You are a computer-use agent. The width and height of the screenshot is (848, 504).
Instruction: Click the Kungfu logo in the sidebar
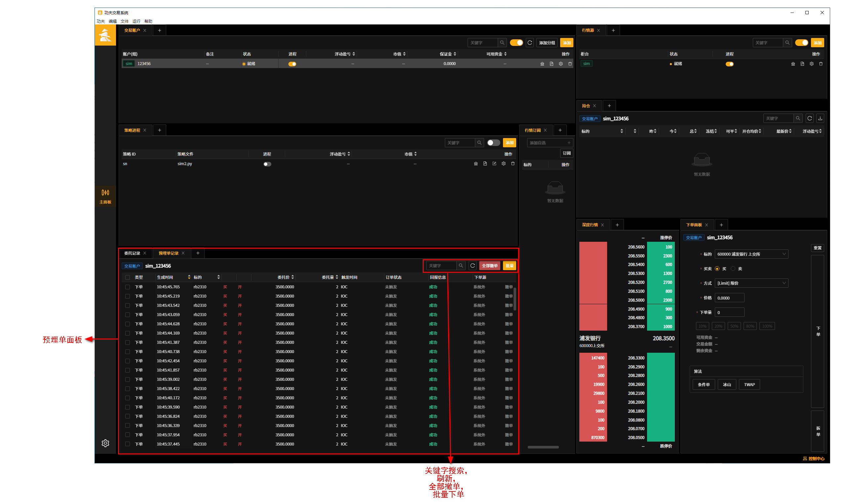coord(105,35)
